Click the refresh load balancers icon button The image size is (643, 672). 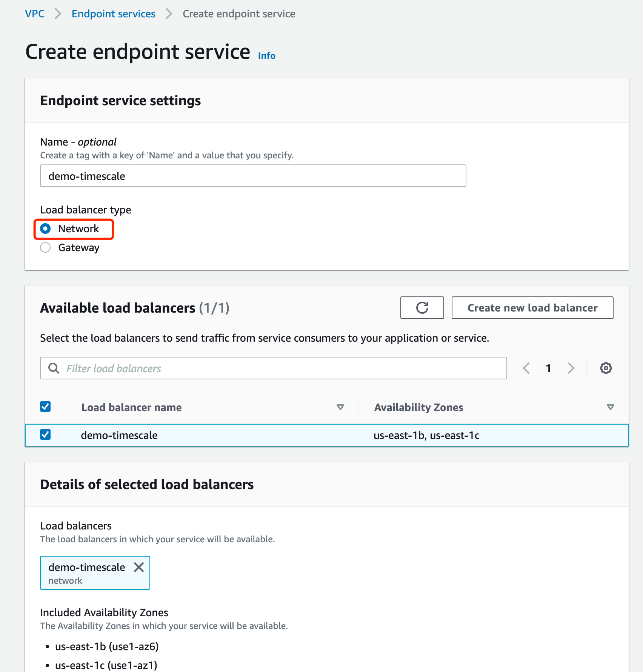(x=422, y=308)
